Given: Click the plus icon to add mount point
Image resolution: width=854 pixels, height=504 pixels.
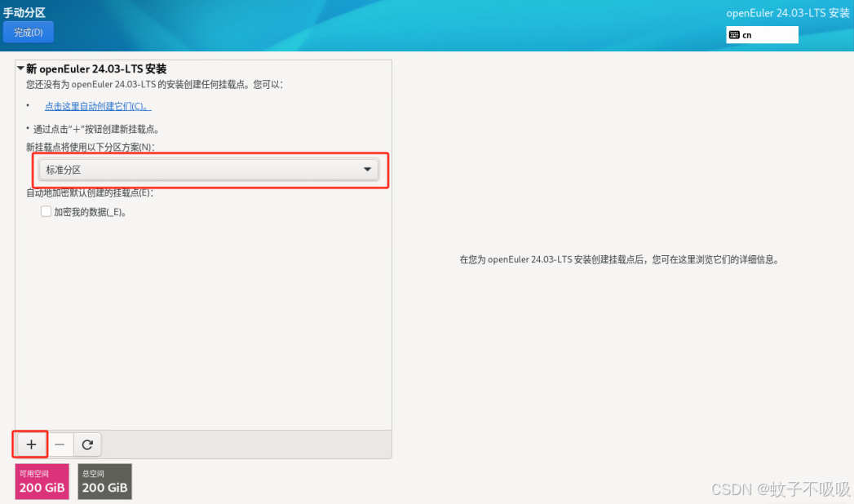Looking at the screenshot, I should click(31, 444).
